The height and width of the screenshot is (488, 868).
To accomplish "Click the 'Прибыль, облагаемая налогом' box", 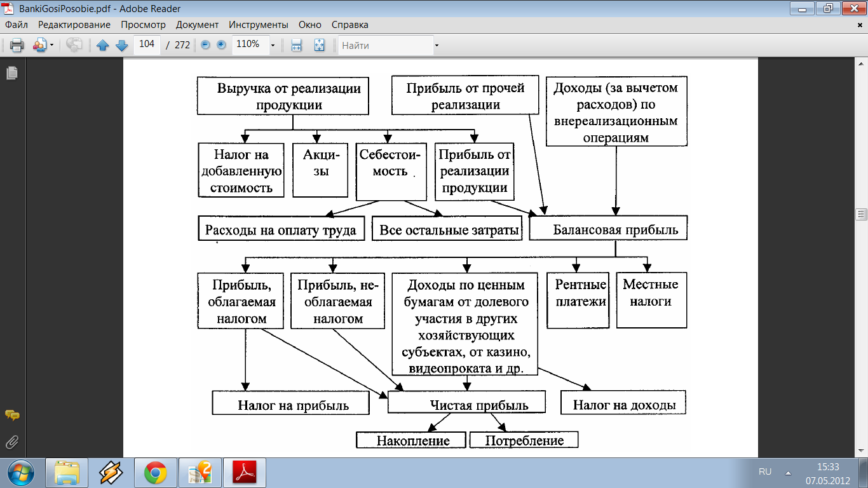I will (240, 301).
